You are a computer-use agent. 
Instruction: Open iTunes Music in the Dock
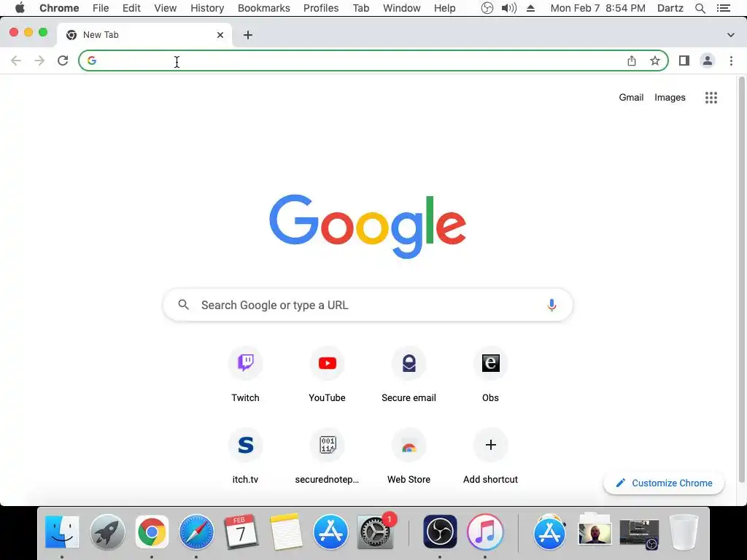pyautogui.click(x=484, y=532)
